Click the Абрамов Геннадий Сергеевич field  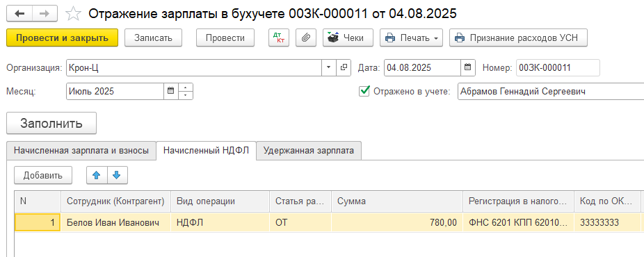click(551, 92)
